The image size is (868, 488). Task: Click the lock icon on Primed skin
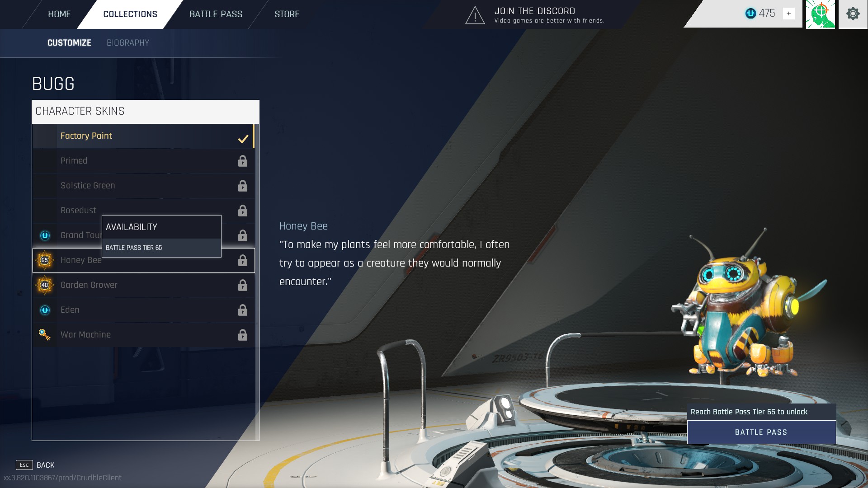[x=243, y=161]
